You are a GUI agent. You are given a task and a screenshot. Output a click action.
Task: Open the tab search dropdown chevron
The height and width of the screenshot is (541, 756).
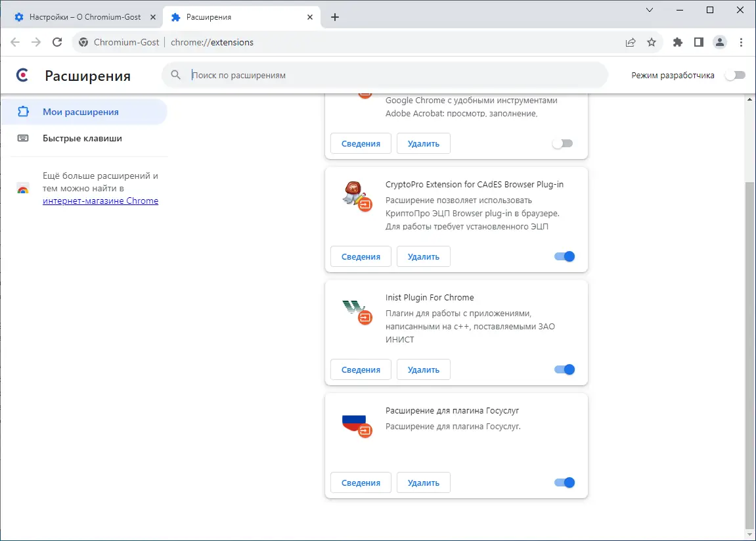click(x=650, y=10)
